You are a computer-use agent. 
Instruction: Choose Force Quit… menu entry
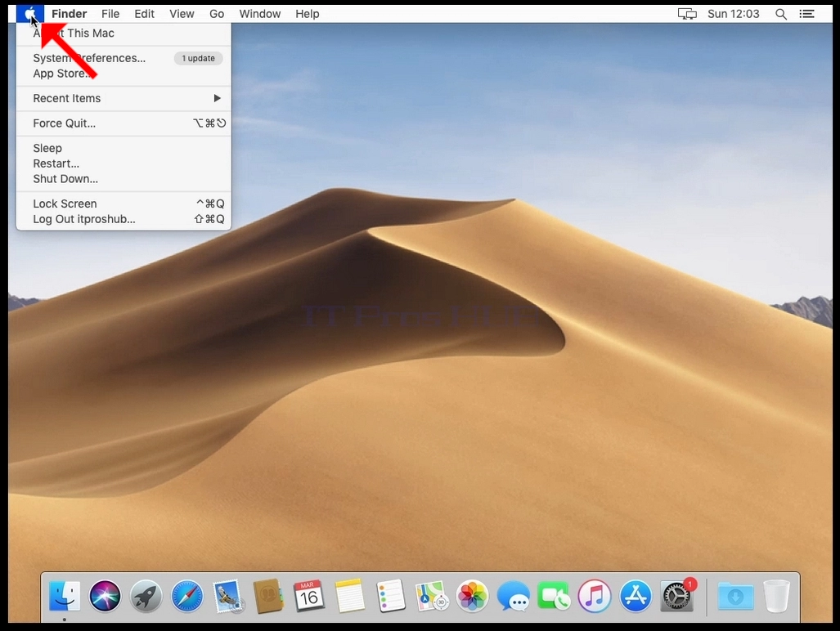tap(124, 123)
